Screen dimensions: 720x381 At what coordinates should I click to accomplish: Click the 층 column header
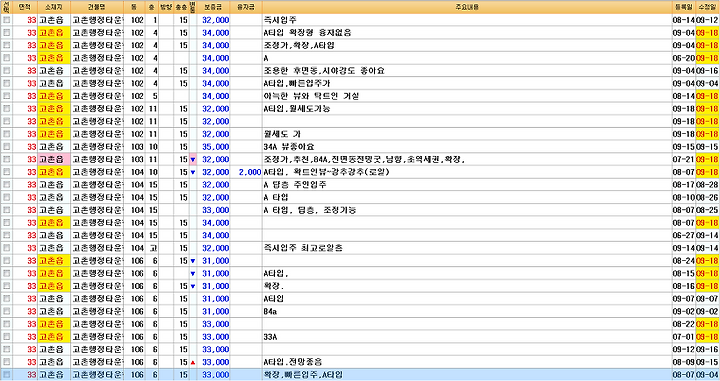(152, 7)
